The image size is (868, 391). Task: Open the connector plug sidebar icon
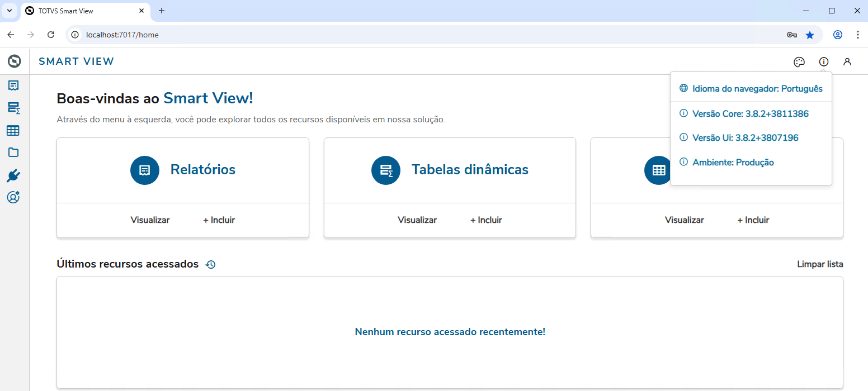point(13,176)
